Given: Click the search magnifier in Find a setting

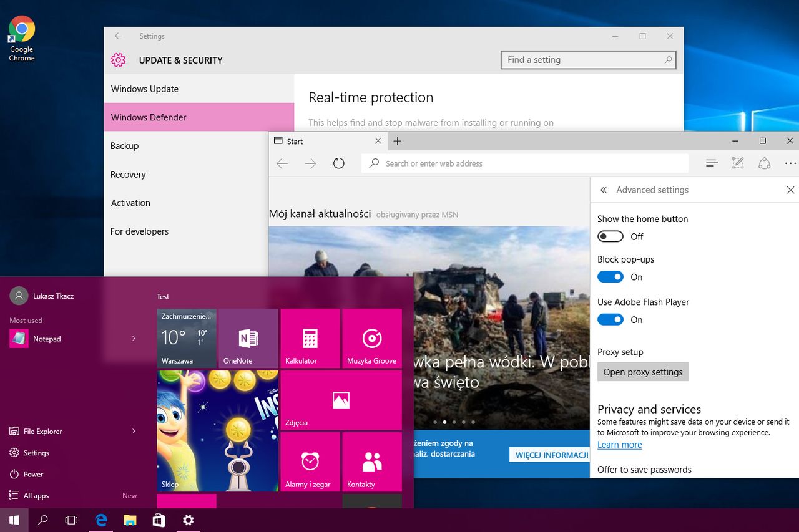Looking at the screenshot, I should (x=668, y=60).
